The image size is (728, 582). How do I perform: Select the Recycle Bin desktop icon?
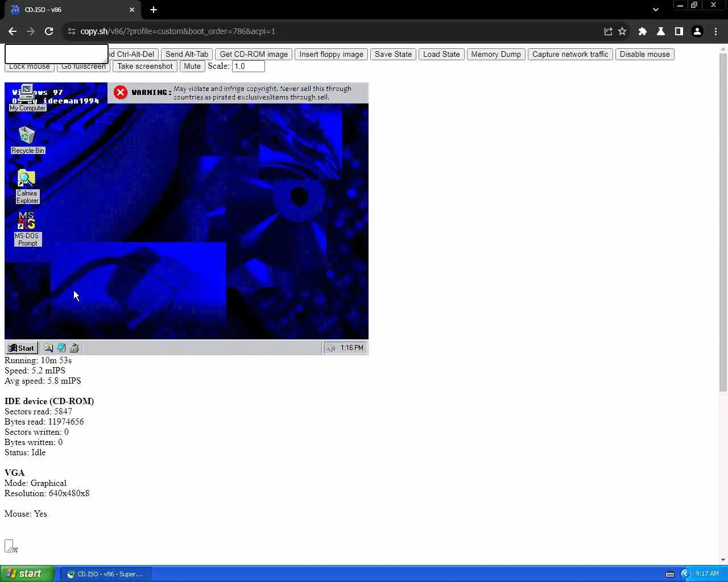click(x=27, y=140)
